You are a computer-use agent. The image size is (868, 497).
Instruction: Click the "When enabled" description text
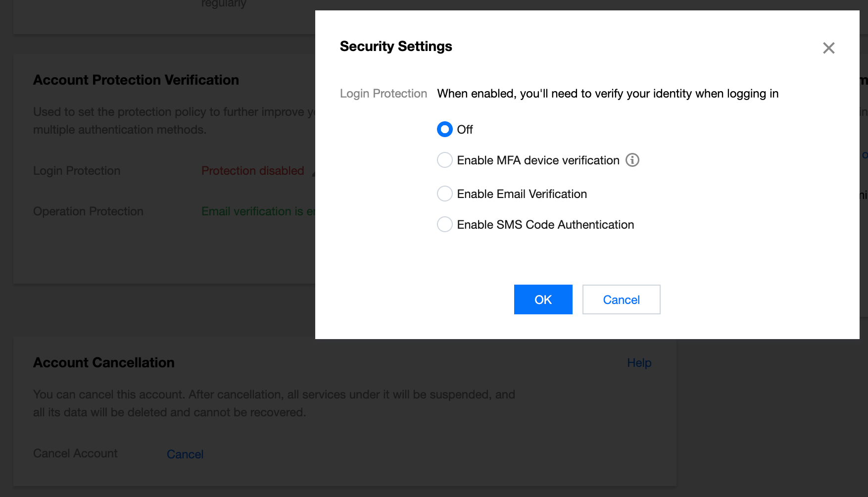608,94
